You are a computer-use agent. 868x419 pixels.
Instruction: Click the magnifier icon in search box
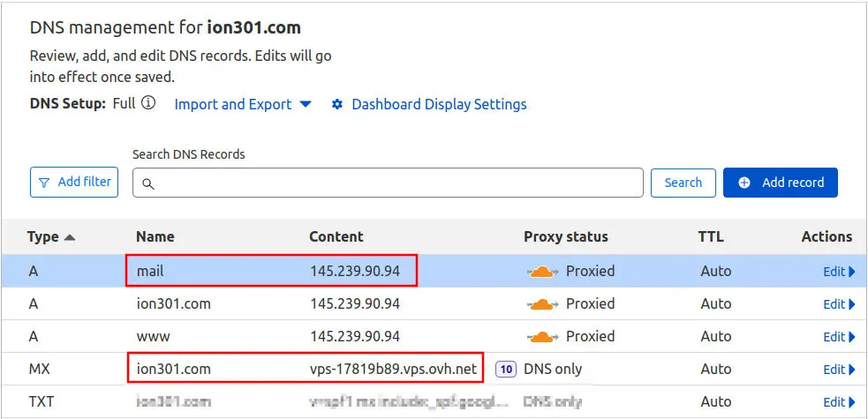pos(147,183)
